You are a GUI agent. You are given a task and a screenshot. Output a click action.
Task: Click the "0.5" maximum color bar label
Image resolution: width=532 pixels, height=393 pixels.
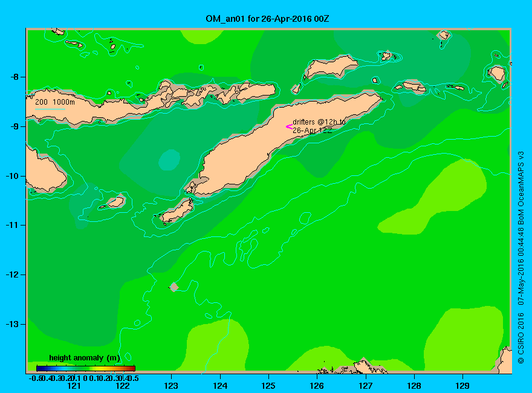[x=132, y=378]
